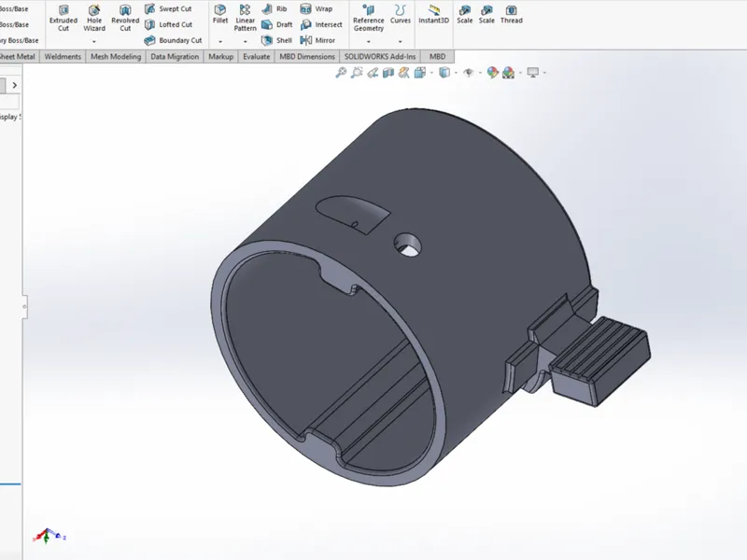
Task: Toggle Instant3D mode
Action: (433, 14)
